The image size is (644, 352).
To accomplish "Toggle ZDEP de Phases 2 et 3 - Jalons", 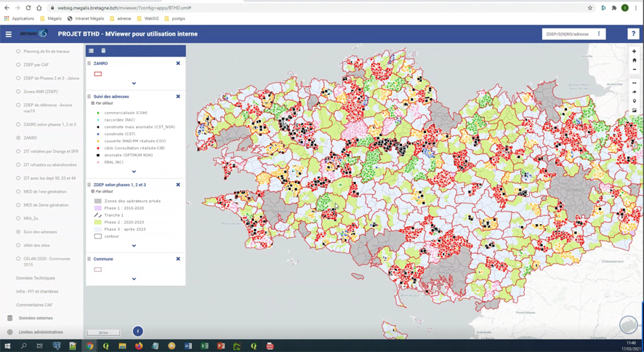I will tap(18, 78).
